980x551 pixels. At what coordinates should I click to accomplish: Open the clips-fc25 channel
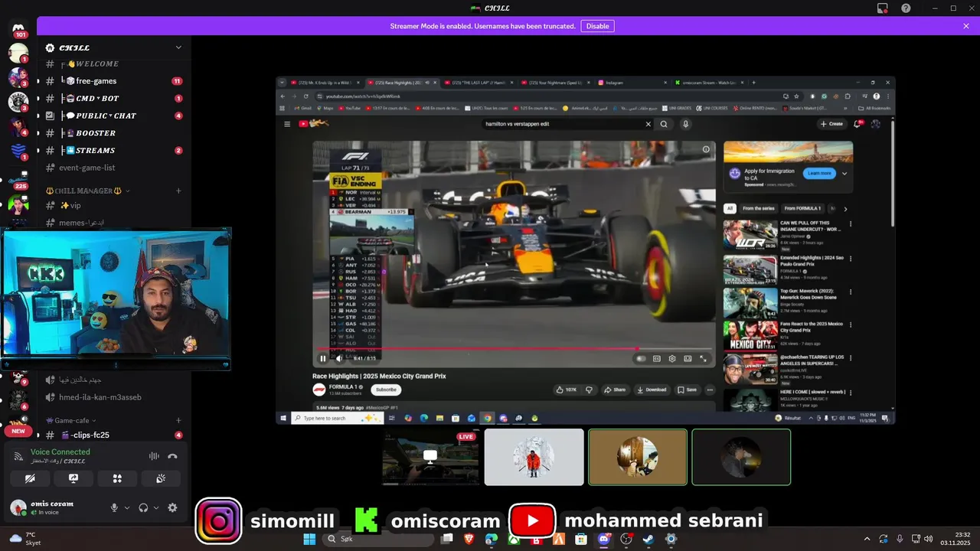113,435
